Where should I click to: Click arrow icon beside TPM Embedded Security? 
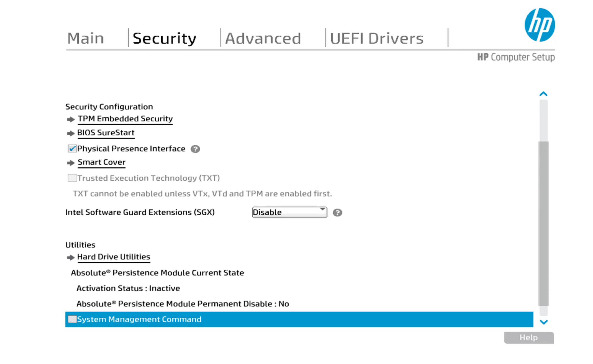click(x=71, y=119)
